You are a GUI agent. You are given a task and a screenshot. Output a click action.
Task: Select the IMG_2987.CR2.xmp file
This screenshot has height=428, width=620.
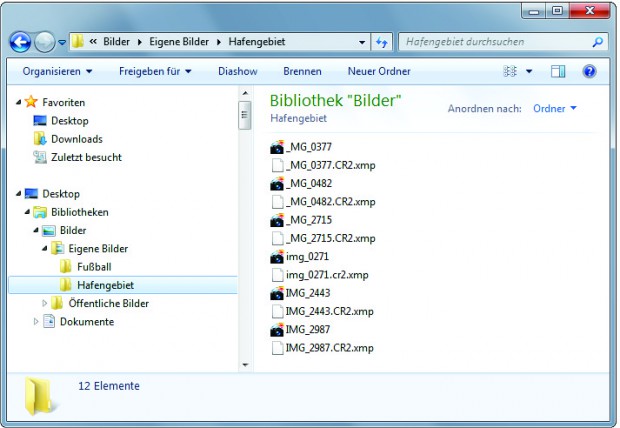coord(322,348)
